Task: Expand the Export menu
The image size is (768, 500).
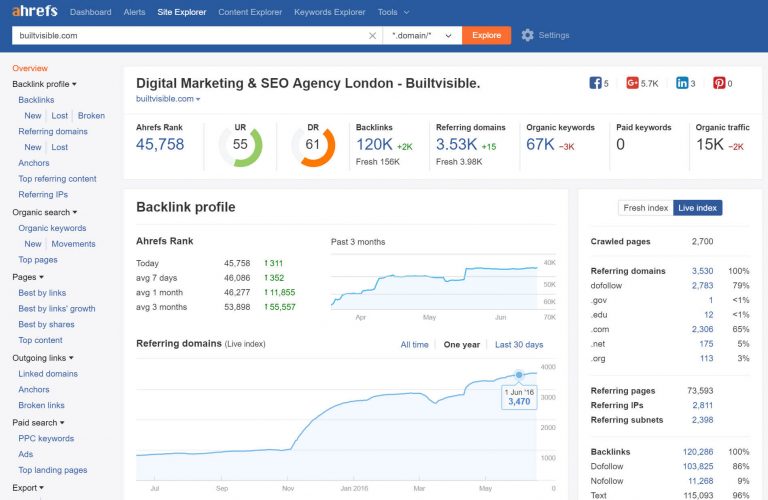Action: point(28,487)
